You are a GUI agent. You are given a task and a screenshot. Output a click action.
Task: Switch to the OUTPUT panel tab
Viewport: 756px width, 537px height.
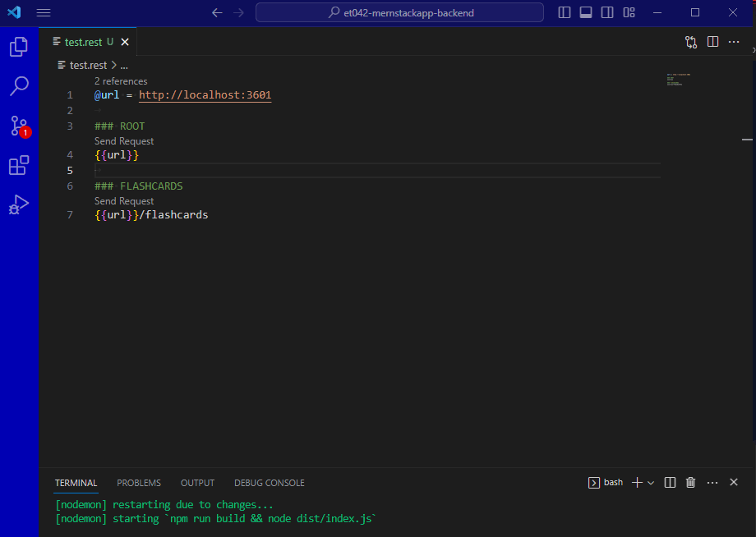click(x=198, y=483)
